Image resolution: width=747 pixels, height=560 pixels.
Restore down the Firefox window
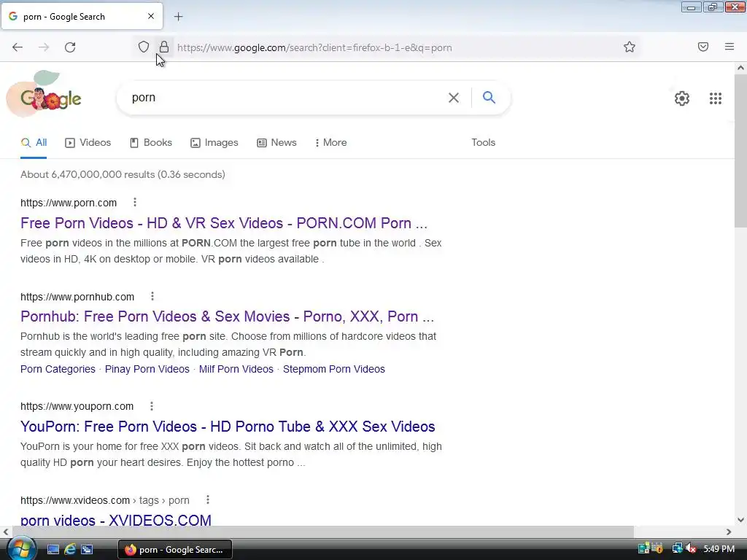(713, 7)
